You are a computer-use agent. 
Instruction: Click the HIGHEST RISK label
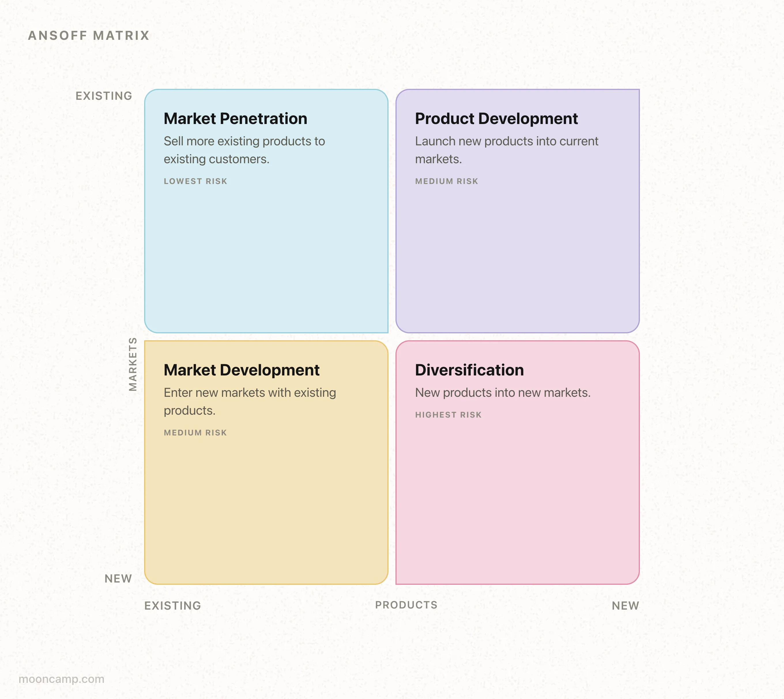tap(448, 415)
